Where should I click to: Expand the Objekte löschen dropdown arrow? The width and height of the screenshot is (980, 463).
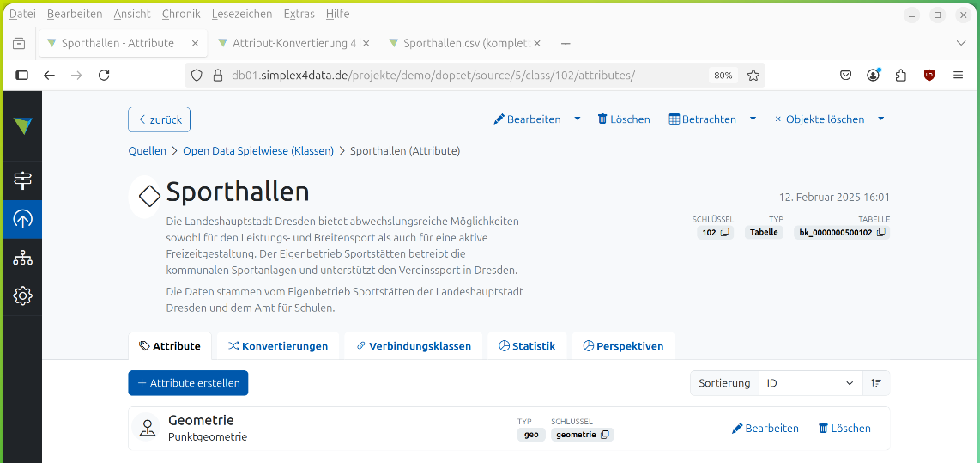[x=881, y=119]
